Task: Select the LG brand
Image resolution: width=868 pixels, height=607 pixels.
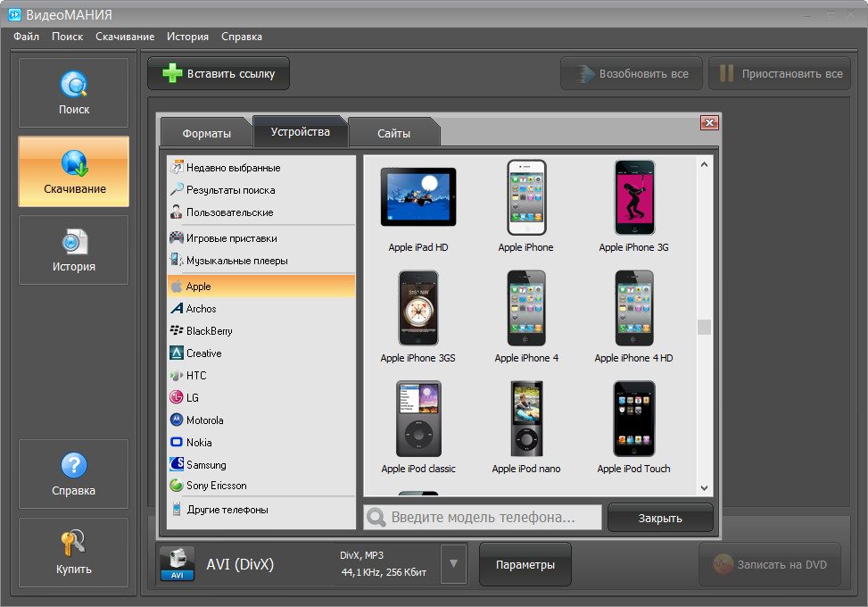Action: (x=260, y=397)
